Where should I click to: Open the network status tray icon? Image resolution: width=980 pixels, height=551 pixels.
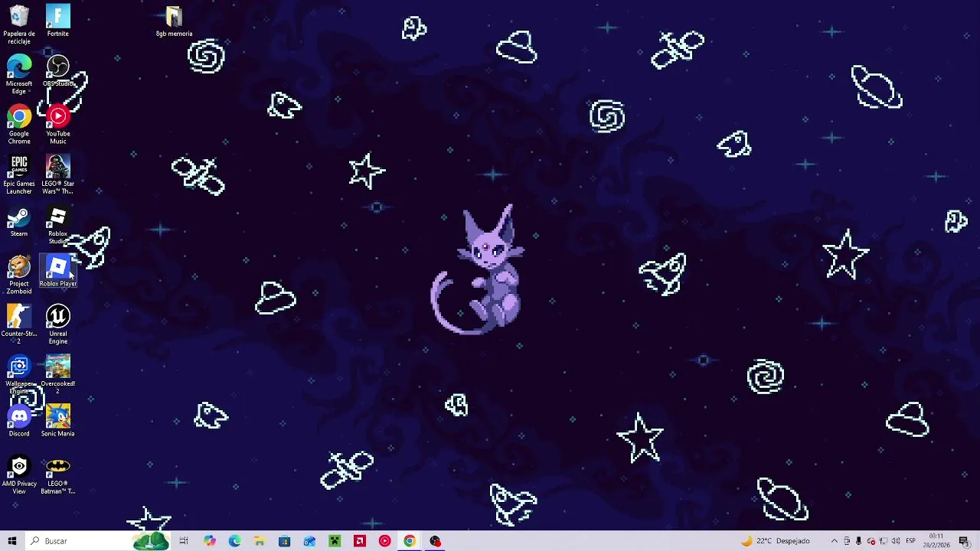[x=884, y=541]
